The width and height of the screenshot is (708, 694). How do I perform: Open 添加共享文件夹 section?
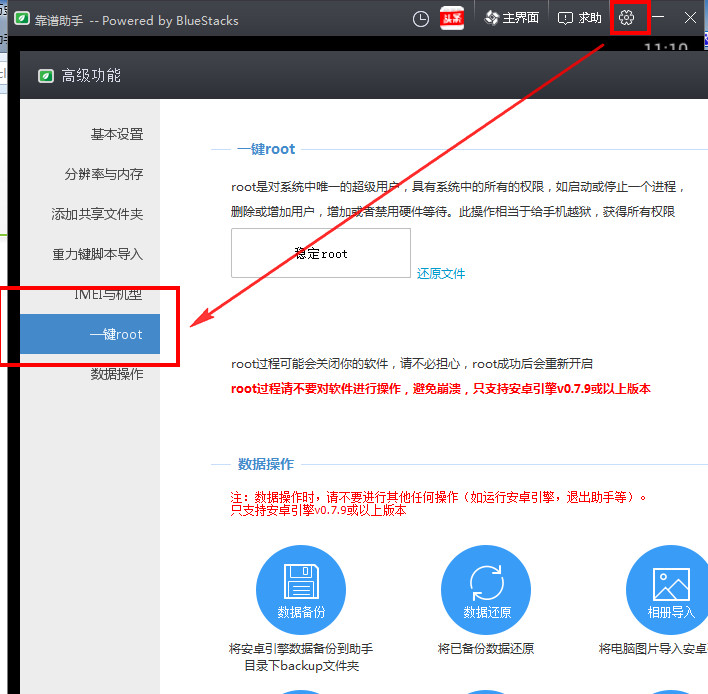click(x=98, y=214)
